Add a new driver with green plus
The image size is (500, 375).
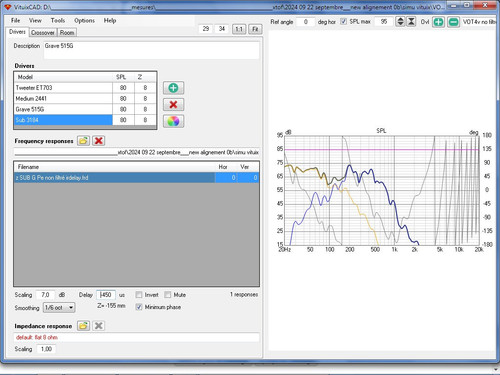pyautogui.click(x=173, y=88)
